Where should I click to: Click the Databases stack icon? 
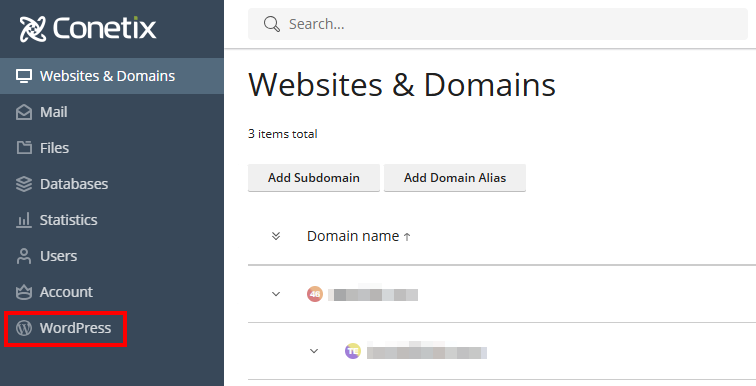24,184
